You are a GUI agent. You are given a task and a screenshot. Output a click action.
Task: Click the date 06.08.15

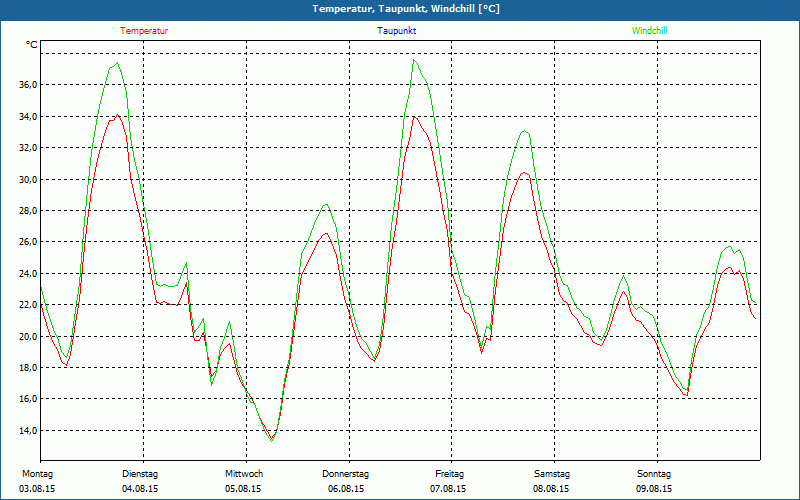tap(346, 489)
